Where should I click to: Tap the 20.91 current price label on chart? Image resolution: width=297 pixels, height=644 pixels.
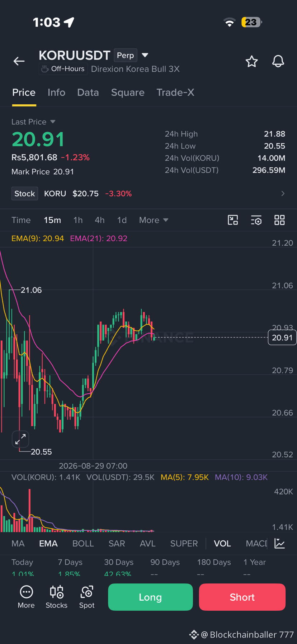(282, 337)
